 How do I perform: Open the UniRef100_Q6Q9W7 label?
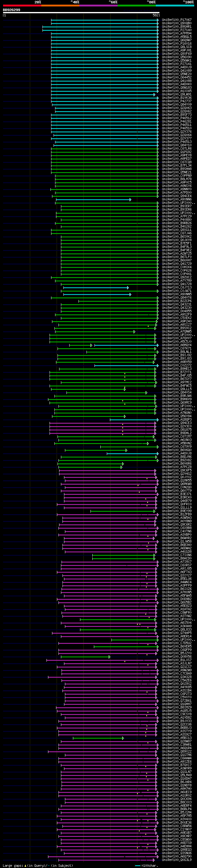[x=177, y=40]
